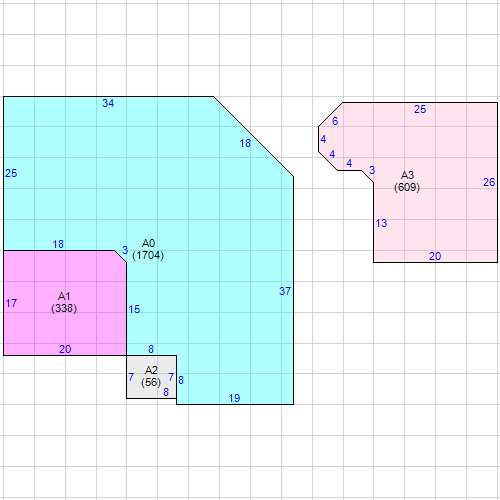Click the 37 dimension on A0's right edge
Image resolution: width=500 pixels, height=500 pixels.
[x=285, y=291]
